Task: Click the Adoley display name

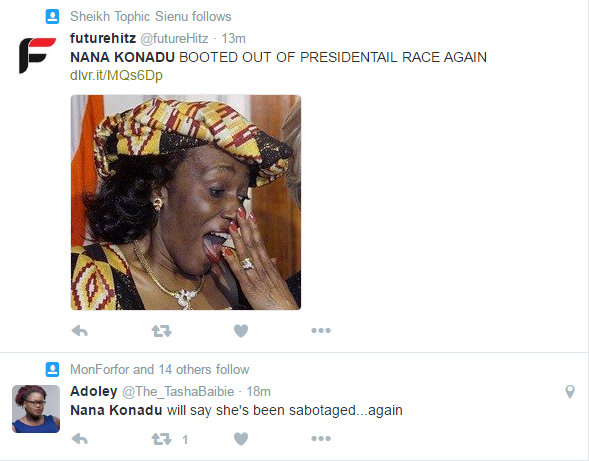Action: pyautogui.click(x=94, y=391)
